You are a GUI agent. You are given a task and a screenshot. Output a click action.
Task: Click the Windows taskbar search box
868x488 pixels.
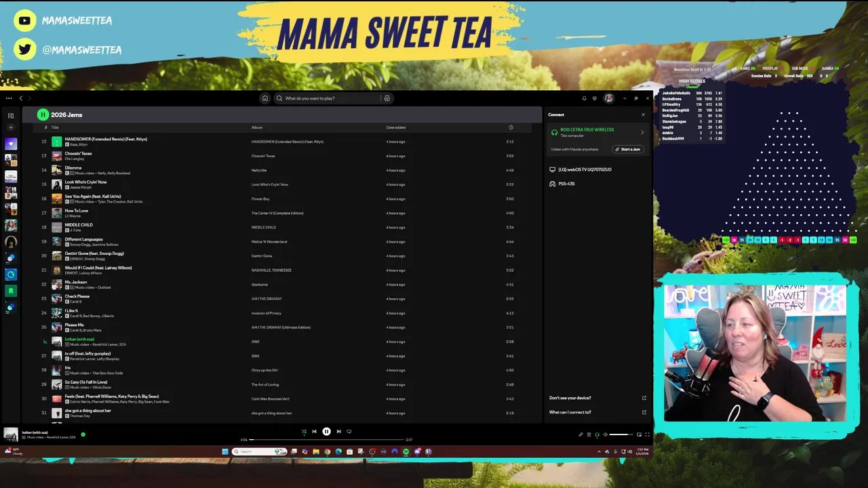pos(260,451)
